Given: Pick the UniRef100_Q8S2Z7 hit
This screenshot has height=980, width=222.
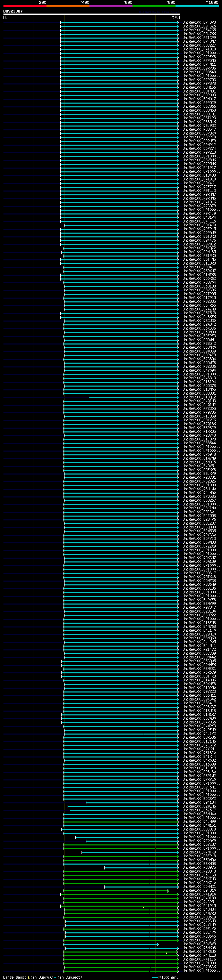Looking at the screenshot, I should tap(199, 45).
